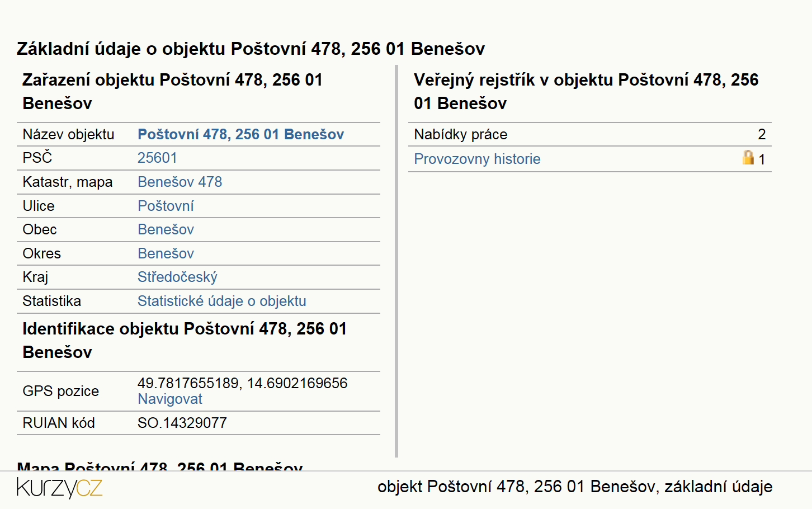This screenshot has height=509, width=812.
Task: Click the postal code 25601 link
Action: (157, 158)
